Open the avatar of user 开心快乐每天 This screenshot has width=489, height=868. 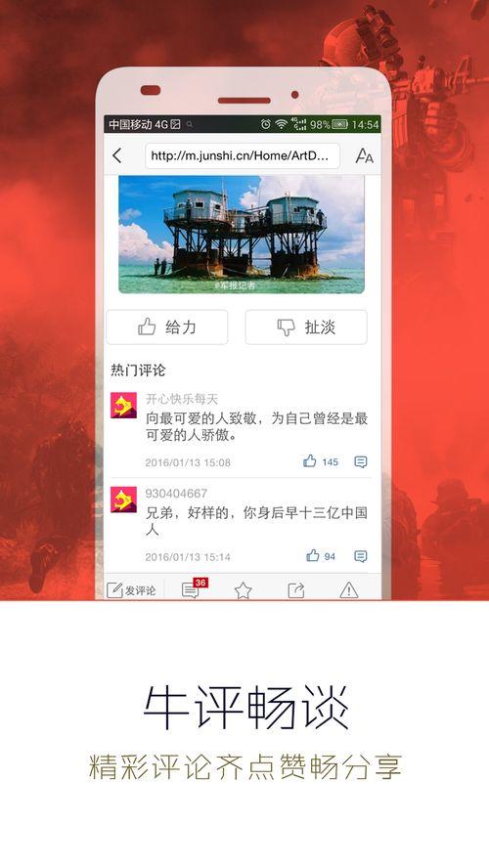tap(123, 406)
